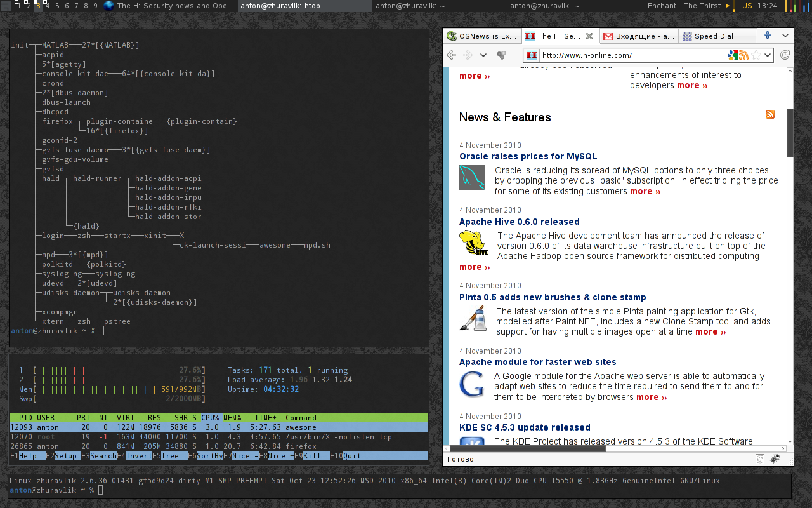Switch to workspace tag 4
Screen dimensions: 812x508
[x=48, y=6]
